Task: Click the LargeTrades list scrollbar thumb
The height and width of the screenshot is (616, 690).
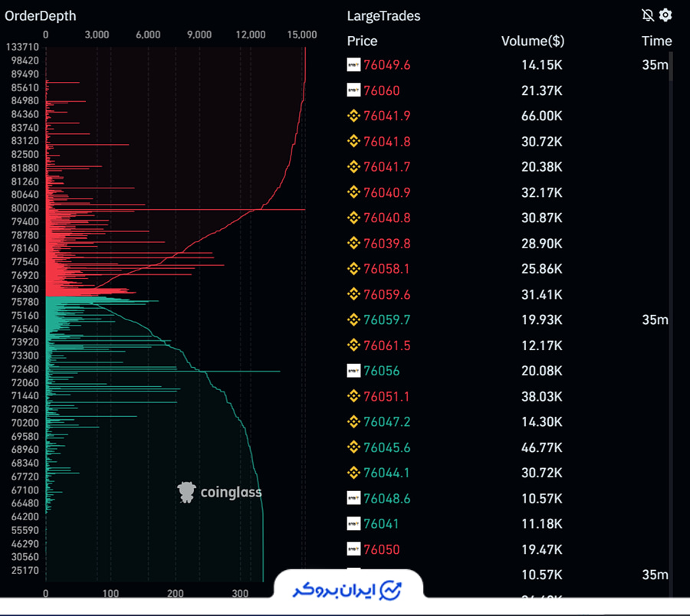Action: tap(673, 66)
